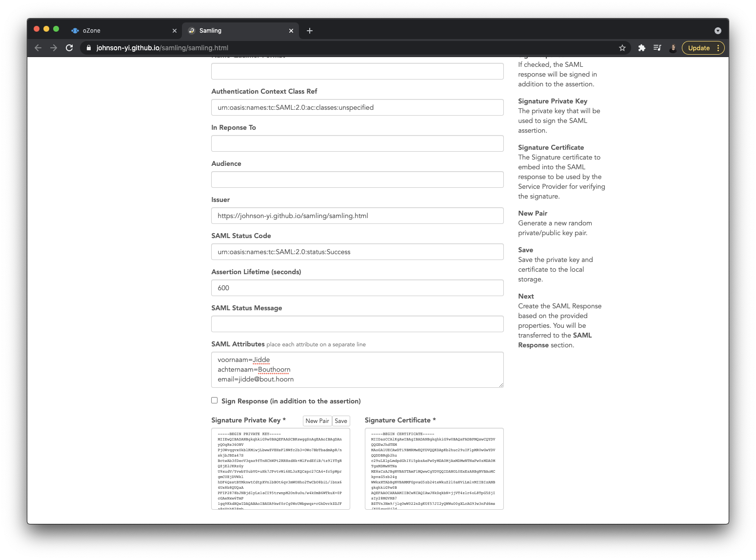This screenshot has width=756, height=560.
Task: Click inside the SAML Attributes textarea
Action: pyautogui.click(x=357, y=369)
